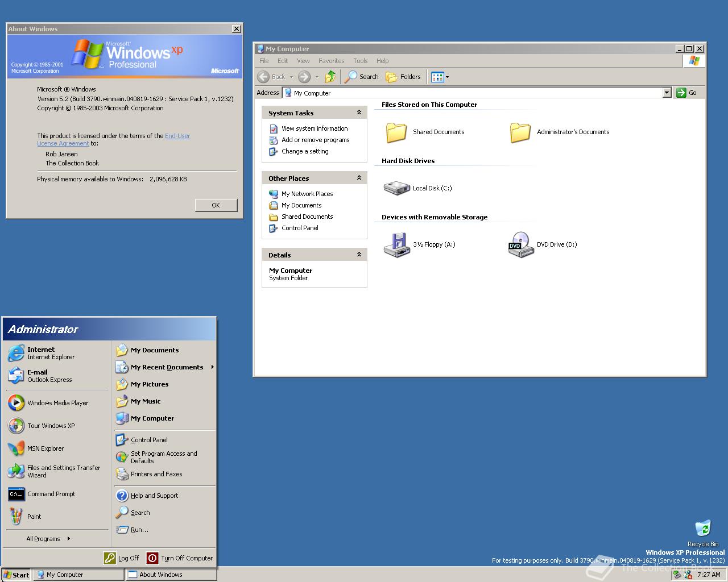Viewport: 728px width, 582px height.
Task: Open My Documents in Start menu
Action: pos(165,350)
